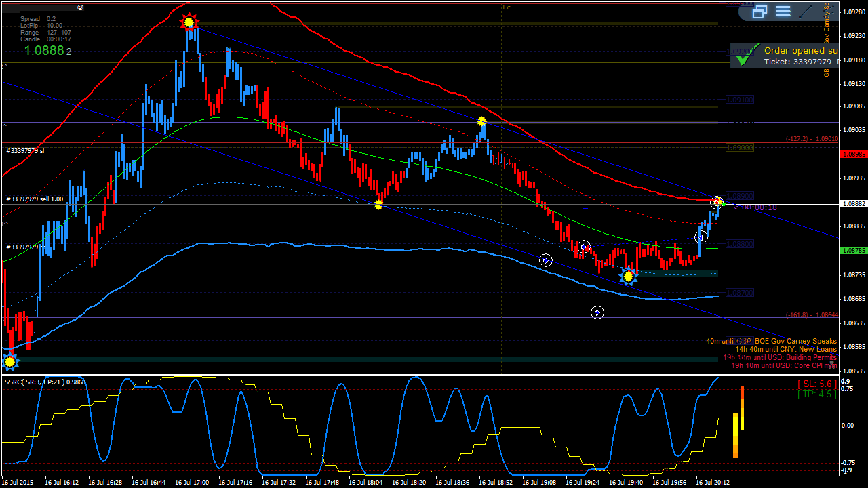The image size is (868, 488).
Task: Click the 16 Jul 17:00 time label
Action: tap(192, 483)
